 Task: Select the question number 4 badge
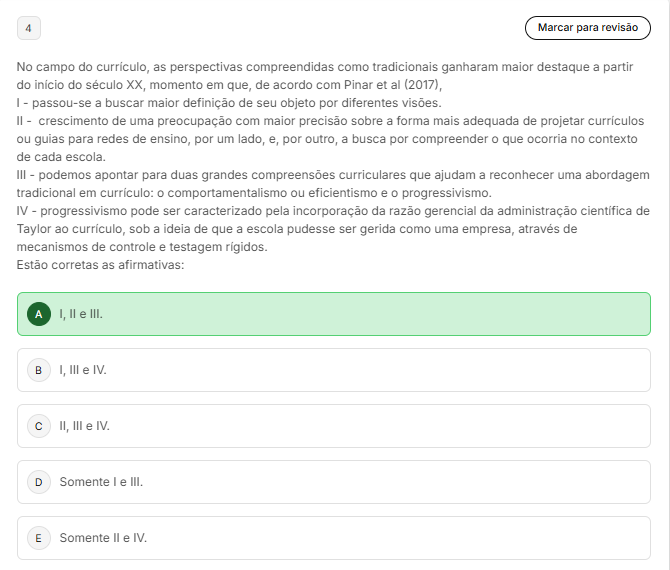(x=29, y=28)
